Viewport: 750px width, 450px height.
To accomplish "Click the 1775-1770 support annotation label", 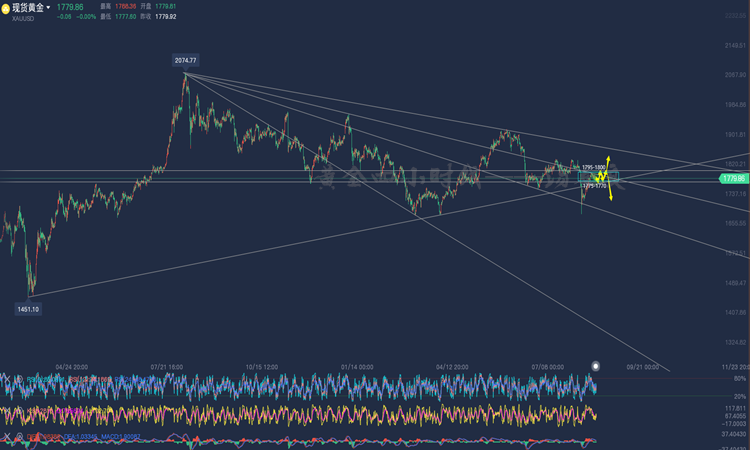I will [x=594, y=186].
